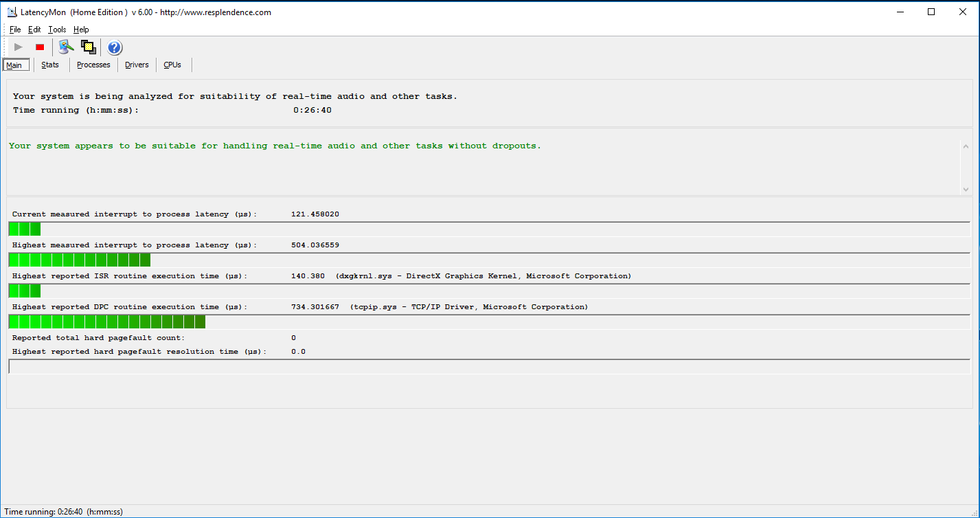980x518 pixels.
Task: Click the current interrupt latency green bar
Action: 25,229
